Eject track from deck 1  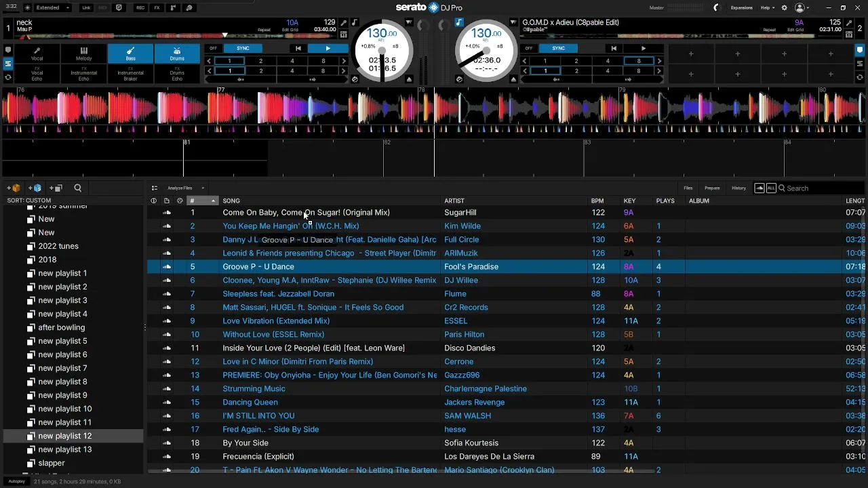pos(409,79)
